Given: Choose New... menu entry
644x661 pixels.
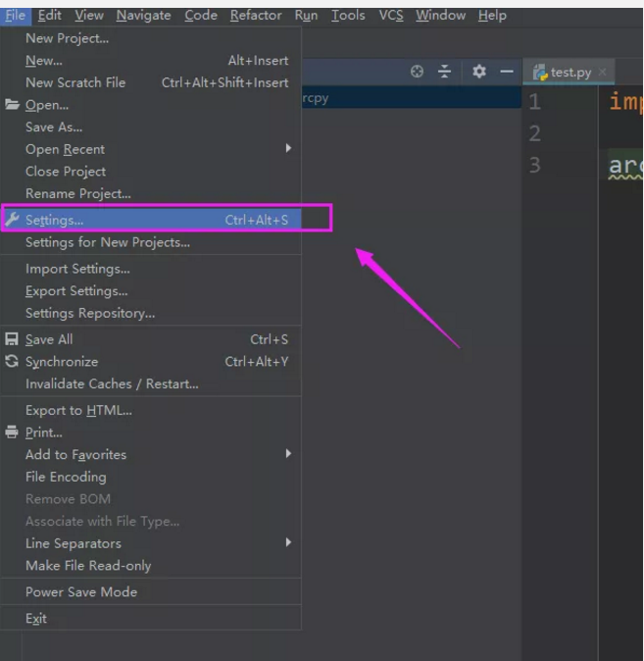Looking at the screenshot, I should tap(151, 61).
